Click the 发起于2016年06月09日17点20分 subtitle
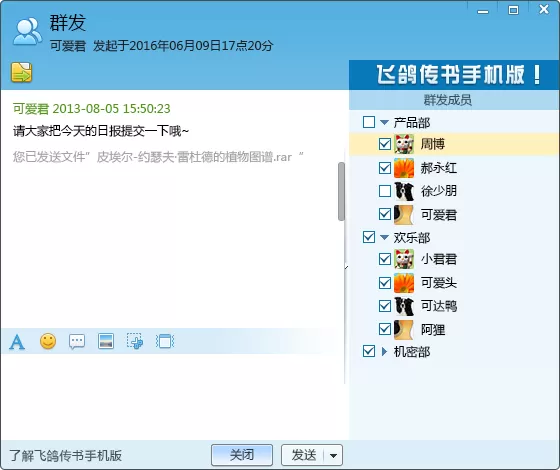 (x=183, y=46)
